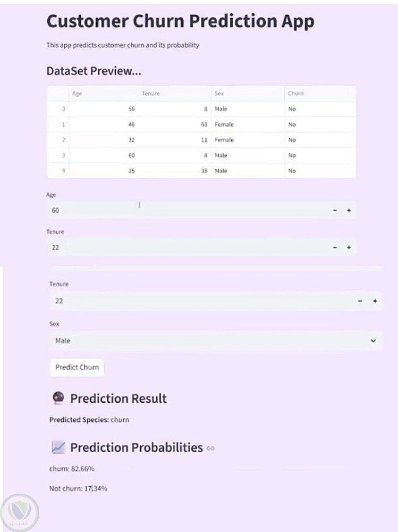The width and height of the screenshot is (398, 532).
Task: Click the anchor link icon beside Prediction Probabilities
Action: click(x=210, y=448)
